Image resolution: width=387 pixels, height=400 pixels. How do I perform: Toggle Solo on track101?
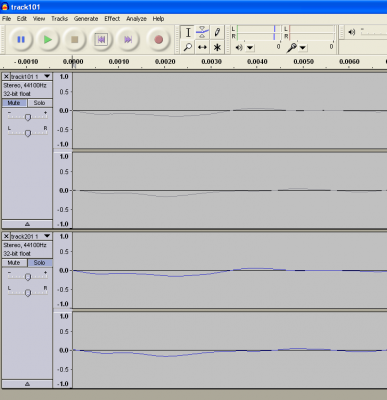tap(39, 103)
